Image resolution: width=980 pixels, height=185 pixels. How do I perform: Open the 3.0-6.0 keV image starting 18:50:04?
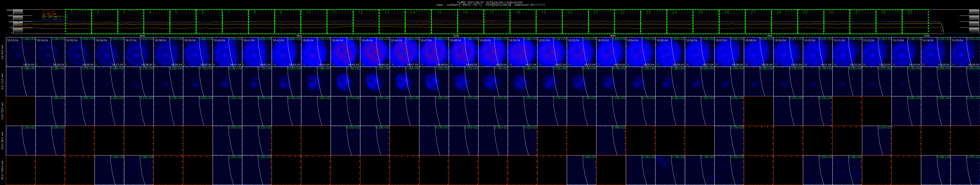(523, 52)
